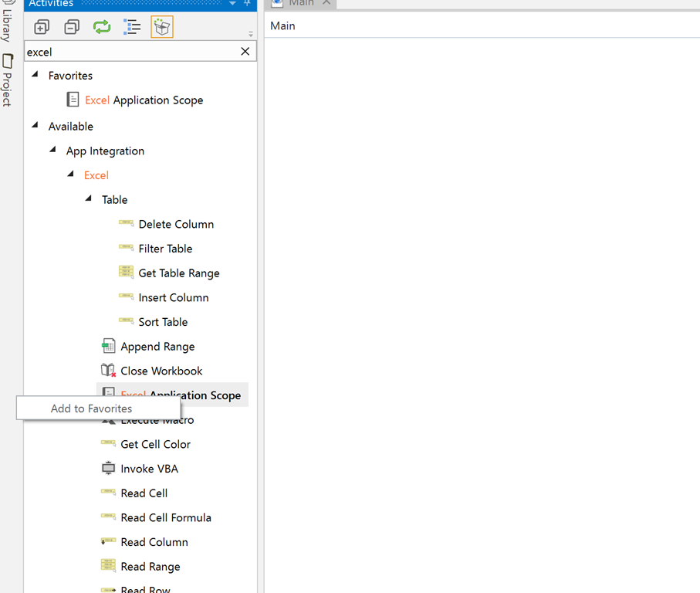This screenshot has height=593, width=700.
Task: Collapse the Table subcategory arrow
Action: pyautogui.click(x=89, y=198)
